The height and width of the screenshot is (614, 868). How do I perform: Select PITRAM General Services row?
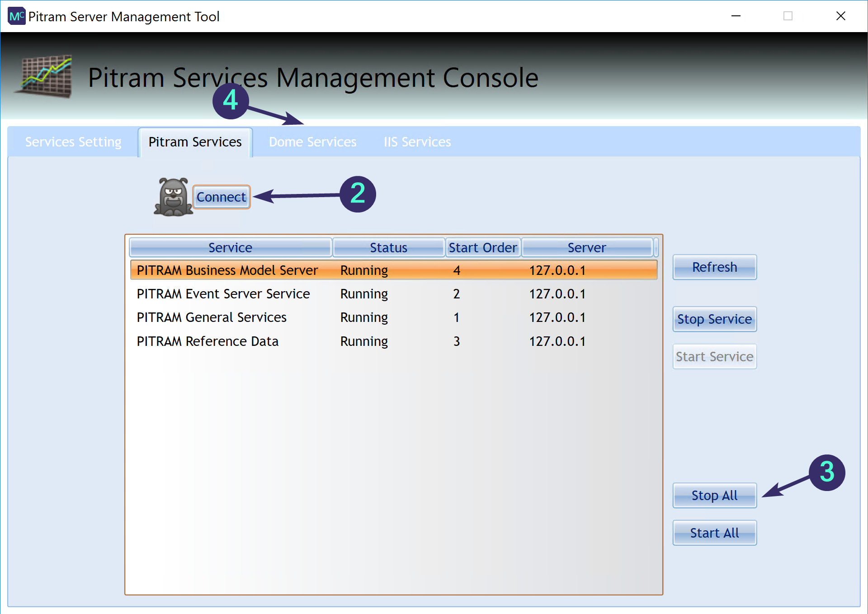(x=212, y=317)
